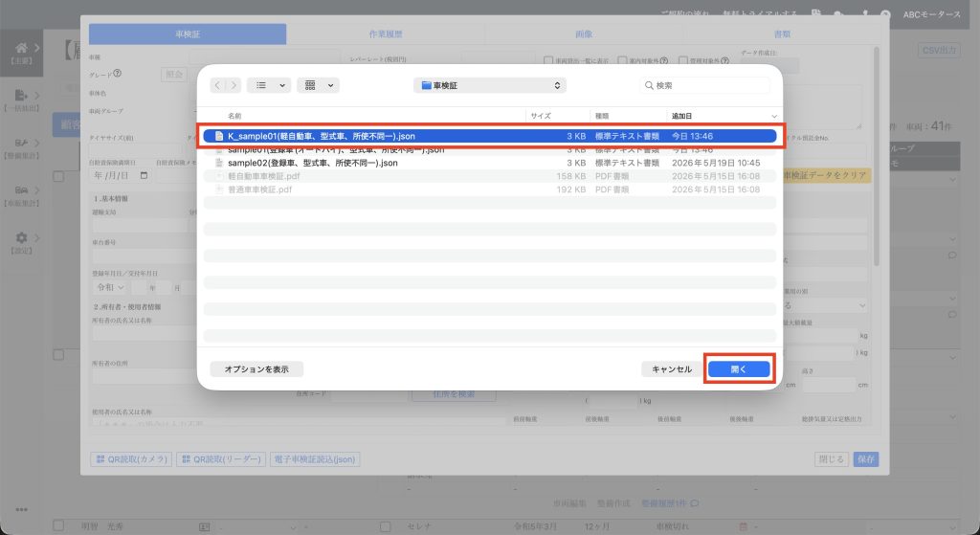Toggle checkbox beside セレナ row

click(386, 527)
